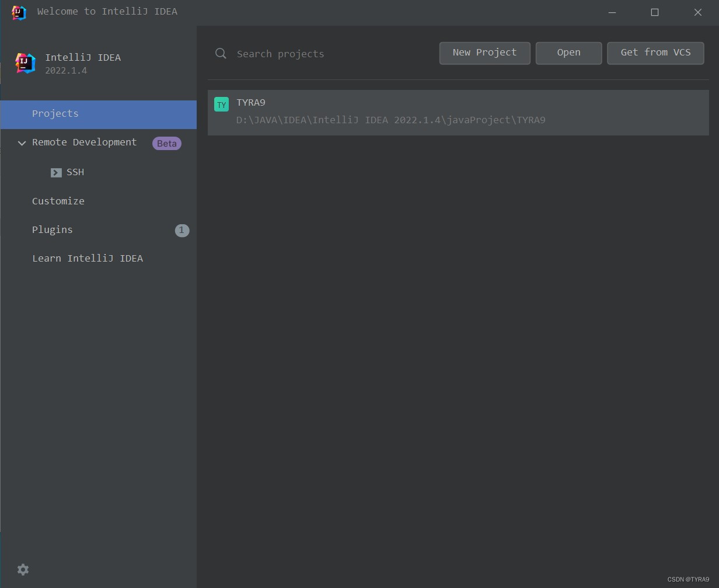Click the search magnifier icon
The image size is (719, 588).
[x=221, y=54]
